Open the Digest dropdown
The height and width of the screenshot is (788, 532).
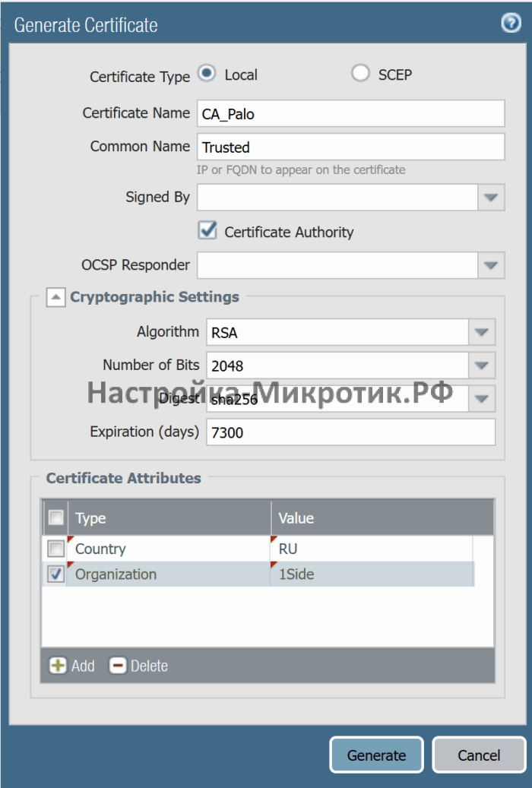pos(482,399)
